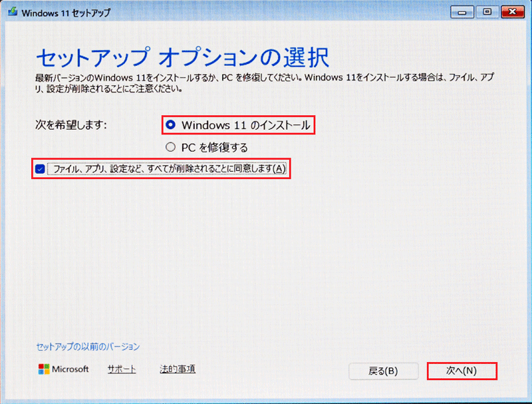Close the Windows 11 セットアップ window
Image resolution: width=532 pixels, height=404 pixels.
click(512, 12)
